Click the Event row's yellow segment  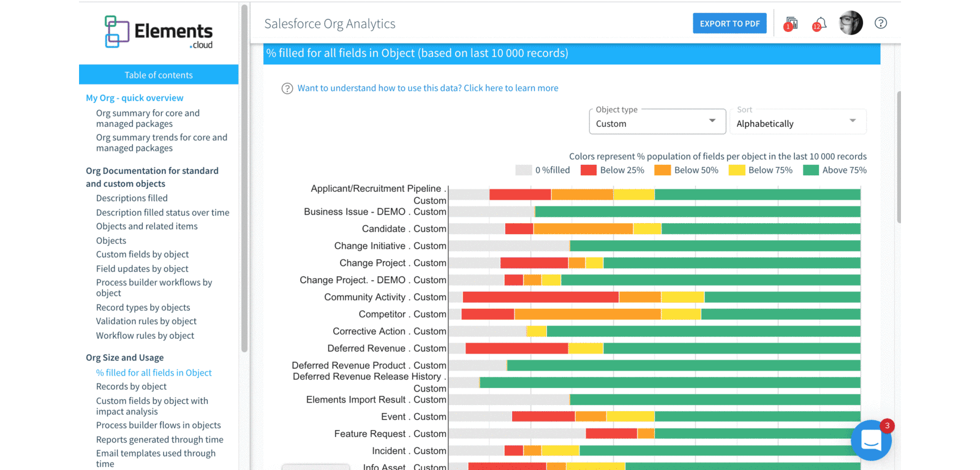(x=631, y=417)
